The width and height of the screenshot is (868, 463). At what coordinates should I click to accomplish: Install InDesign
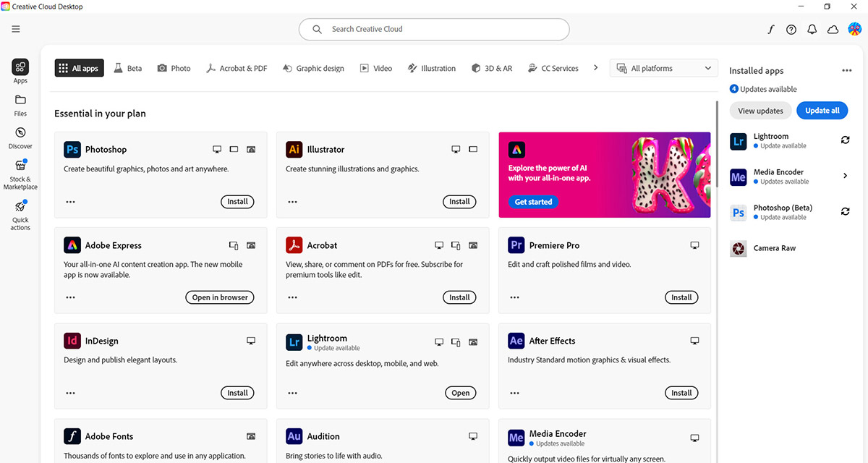(237, 393)
